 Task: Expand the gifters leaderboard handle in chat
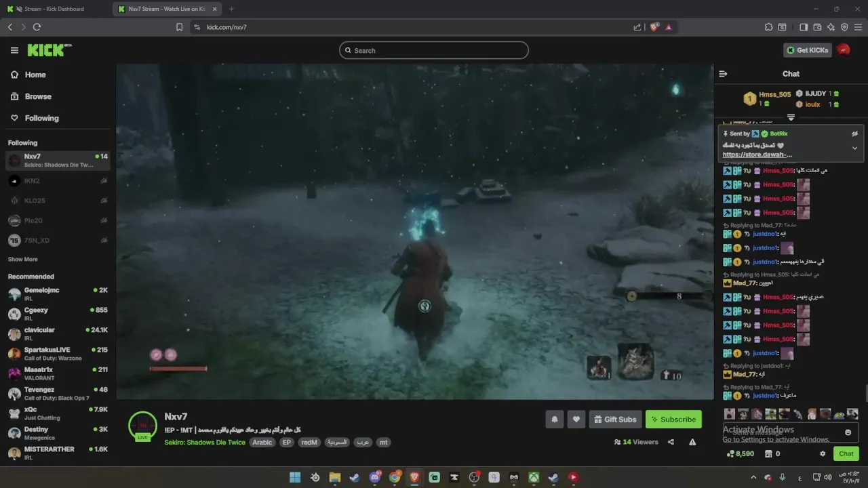[x=791, y=117]
